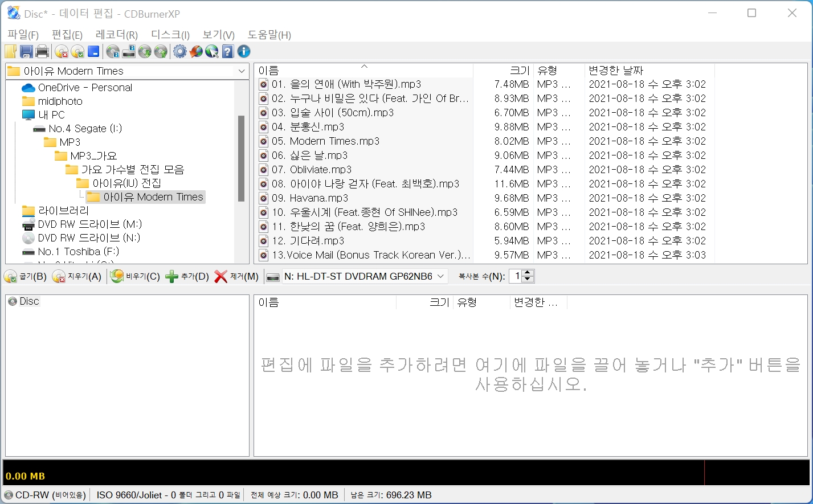This screenshot has width=813, height=504.
Task: Click the drive information toolbar icon
Action: [129, 52]
